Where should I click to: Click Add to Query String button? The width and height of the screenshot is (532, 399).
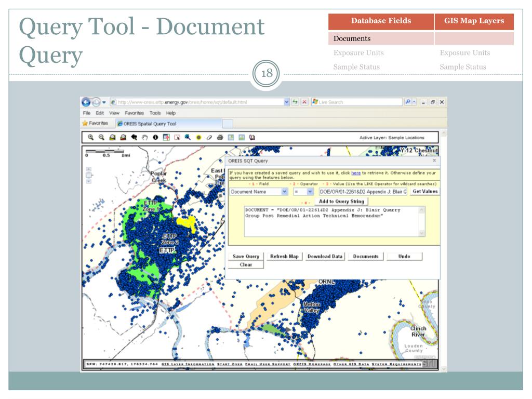(341, 201)
